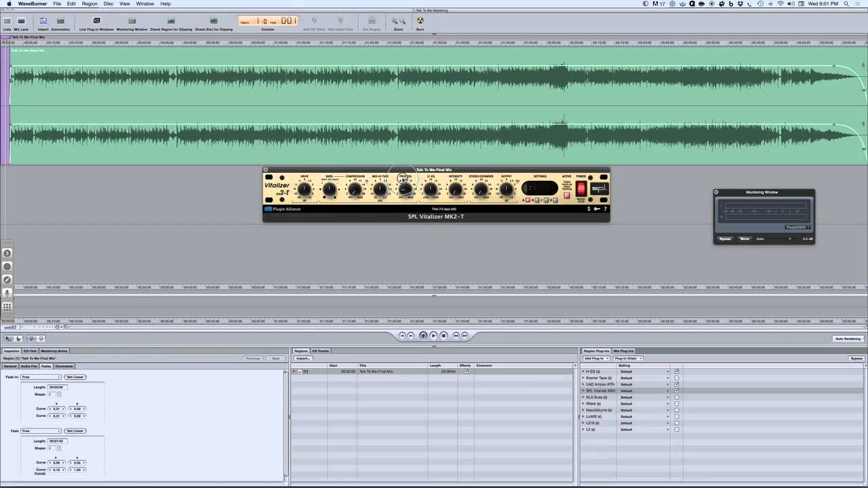
Task: Switch to the Mastering Notes tab
Action: click(54, 351)
